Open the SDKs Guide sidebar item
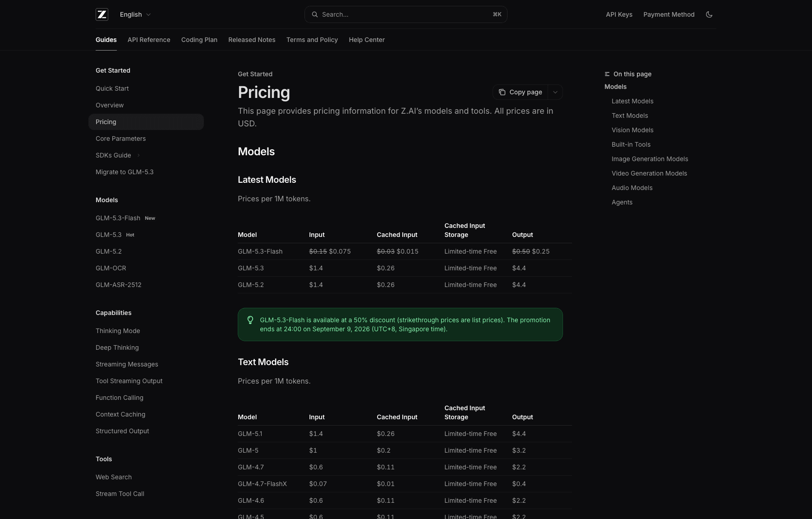Image resolution: width=812 pixels, height=519 pixels. (x=146, y=155)
